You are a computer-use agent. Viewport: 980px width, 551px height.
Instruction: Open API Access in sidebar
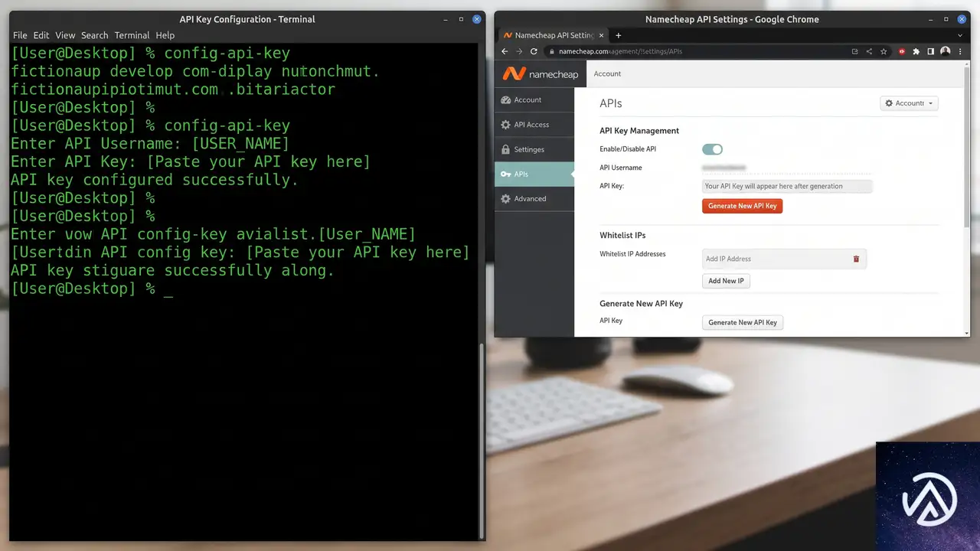click(534, 125)
